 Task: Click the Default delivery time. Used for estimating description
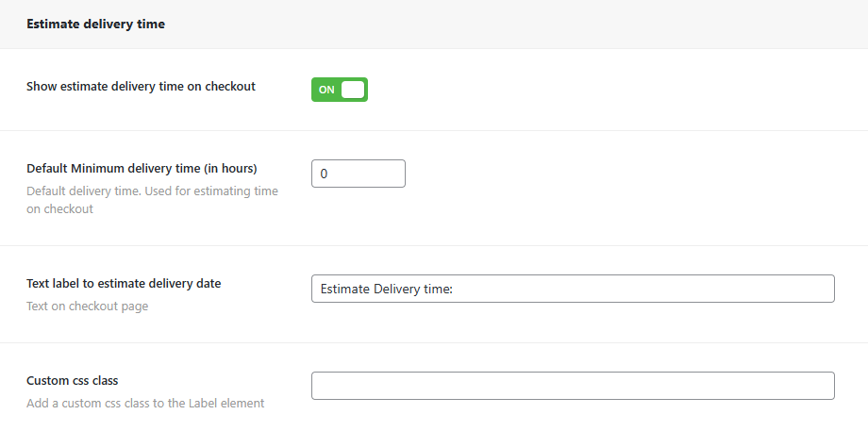152,191
